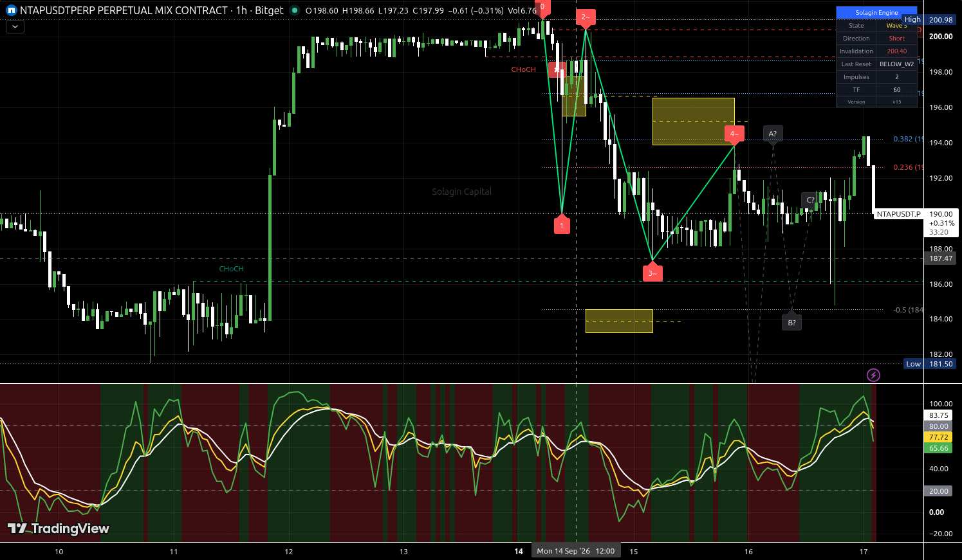Click the green CHoCH label

click(231, 269)
